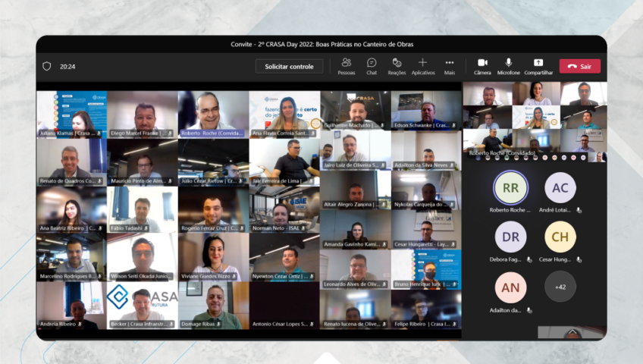This screenshot has height=364, width=643.
Task: Select Felipe Ribeiro Crasa video tile
Action: (426, 309)
